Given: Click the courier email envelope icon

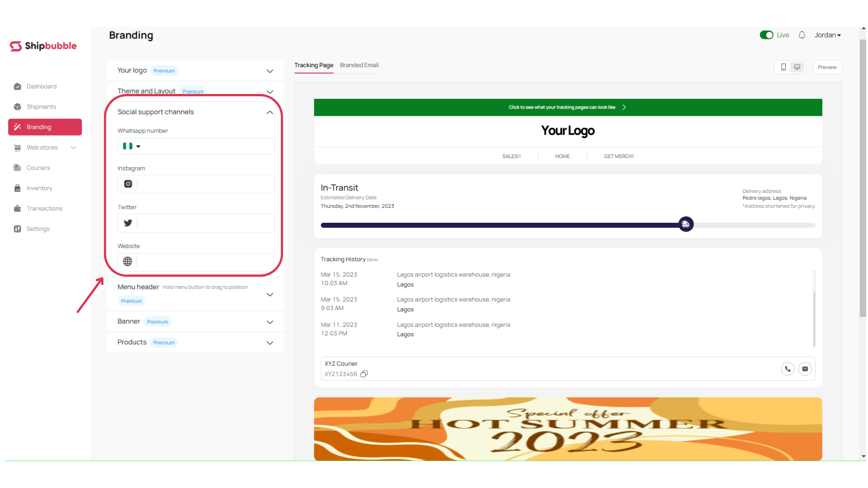Looking at the screenshot, I should (805, 369).
